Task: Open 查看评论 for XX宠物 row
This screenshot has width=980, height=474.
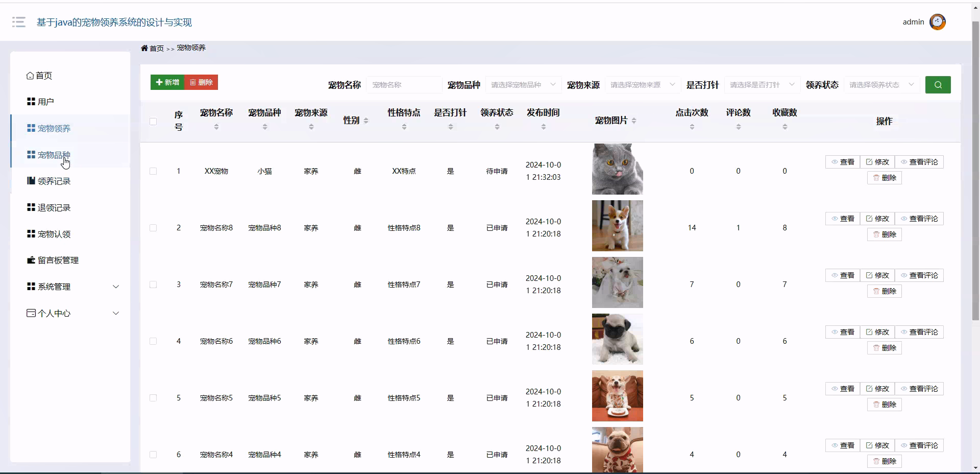Action: (919, 162)
